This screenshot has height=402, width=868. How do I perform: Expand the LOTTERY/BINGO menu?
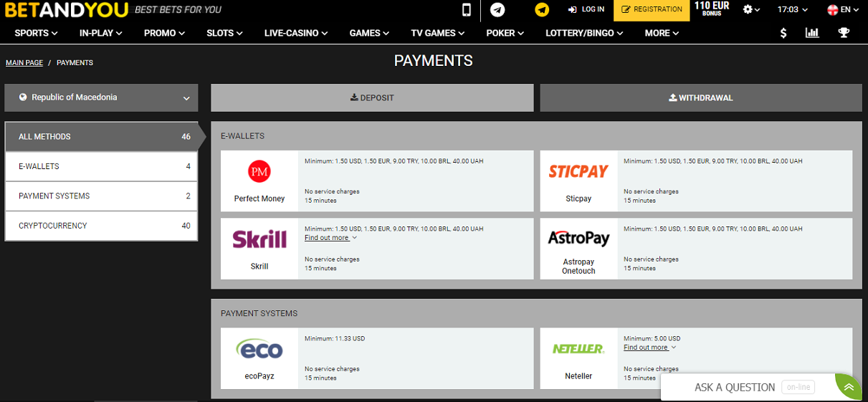(x=584, y=33)
